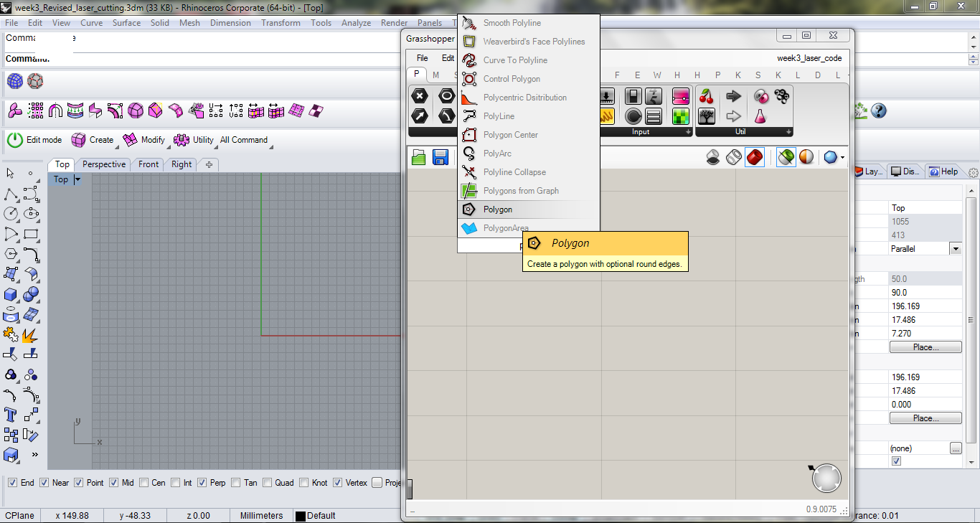The width and height of the screenshot is (980, 523).
Task: Toggle Vertex osnap checkbox
Action: [337, 483]
